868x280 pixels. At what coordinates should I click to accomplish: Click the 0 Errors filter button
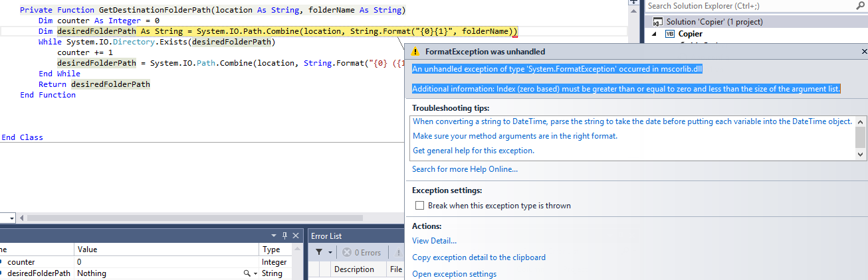click(362, 252)
